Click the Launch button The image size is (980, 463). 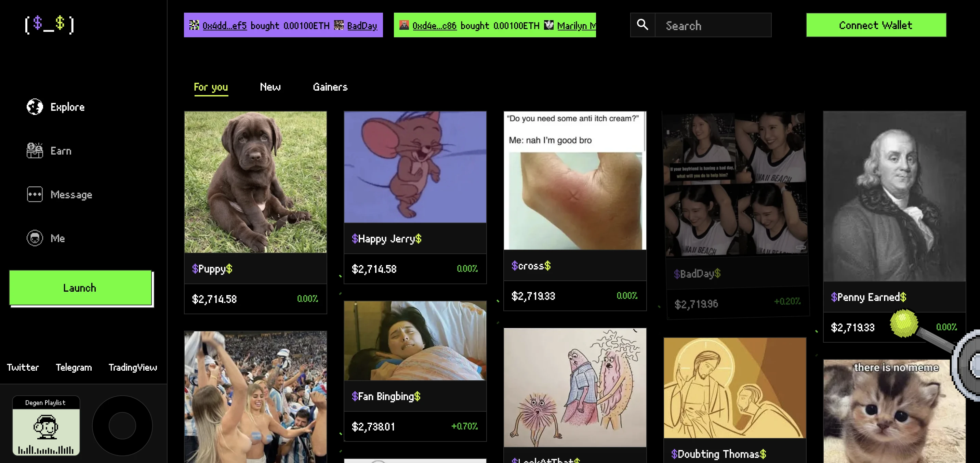(79, 288)
